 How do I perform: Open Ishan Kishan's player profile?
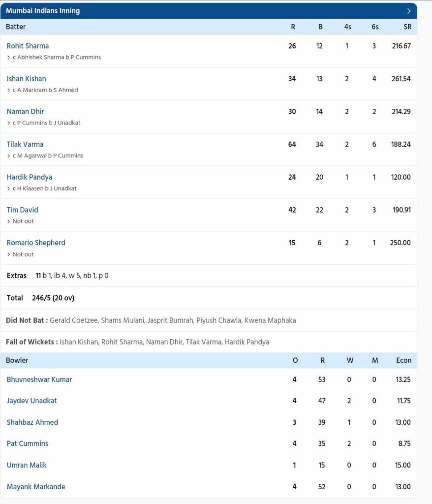26,78
